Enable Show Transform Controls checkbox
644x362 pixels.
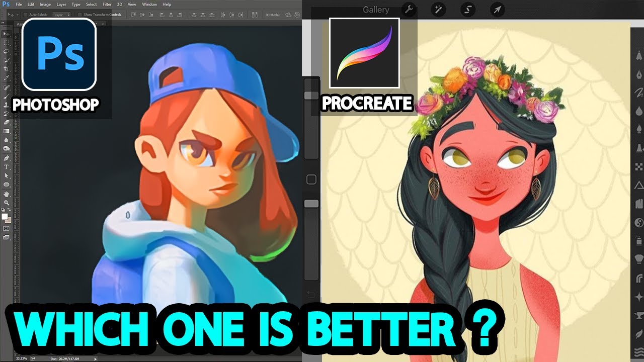(79, 15)
